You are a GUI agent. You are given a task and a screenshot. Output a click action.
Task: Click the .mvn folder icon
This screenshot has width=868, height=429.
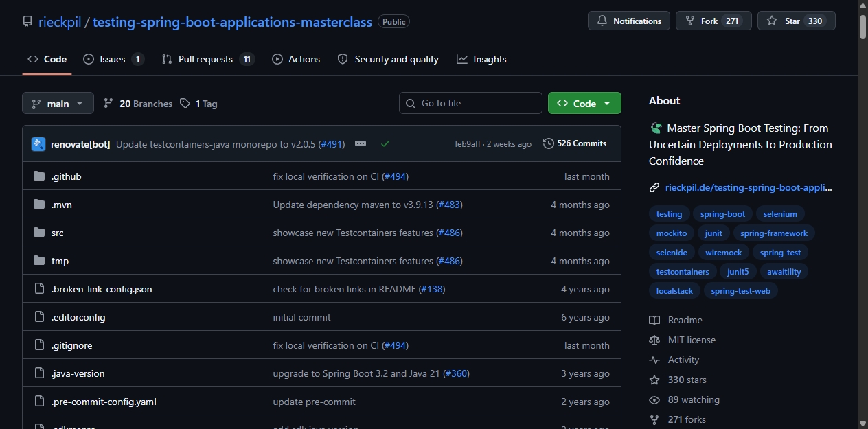(x=39, y=205)
